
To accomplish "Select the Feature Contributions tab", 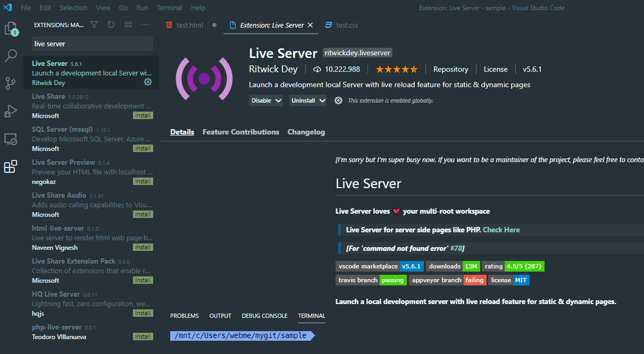I will coord(241,132).
